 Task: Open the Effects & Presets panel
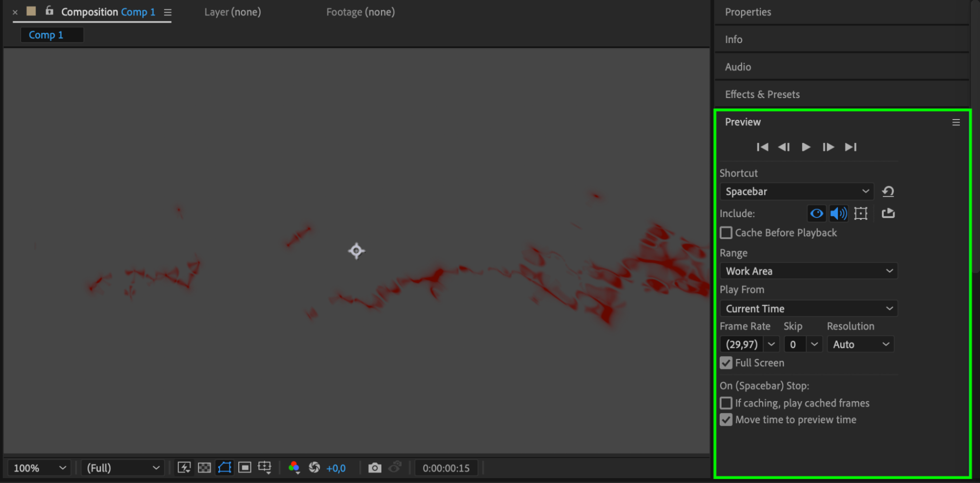(762, 94)
